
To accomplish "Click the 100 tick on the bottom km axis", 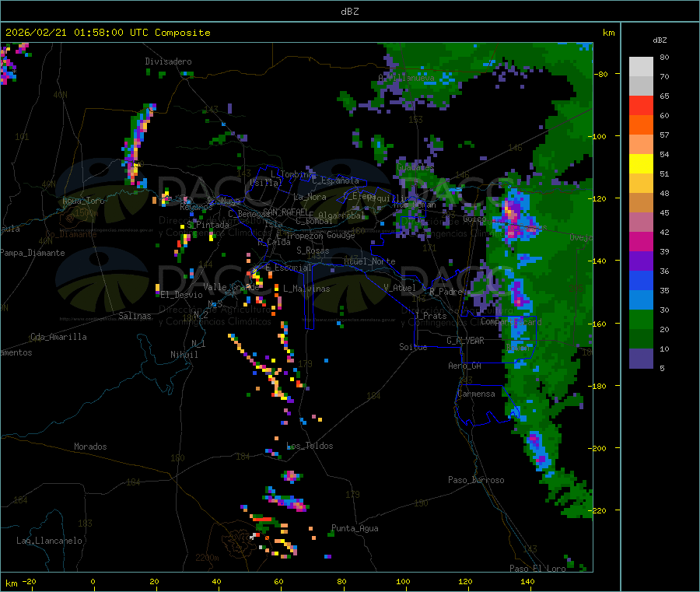I will (x=403, y=581).
